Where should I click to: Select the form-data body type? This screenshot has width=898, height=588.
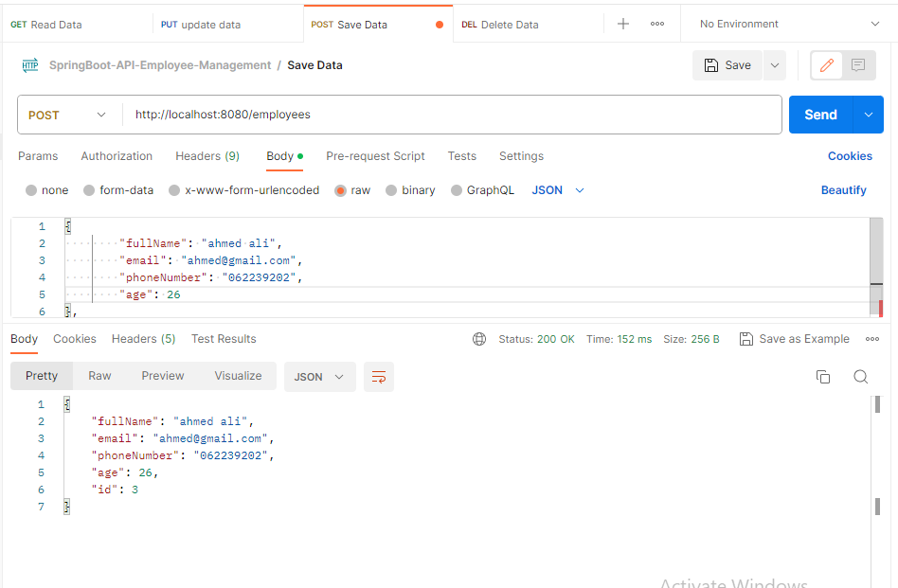[x=118, y=190]
